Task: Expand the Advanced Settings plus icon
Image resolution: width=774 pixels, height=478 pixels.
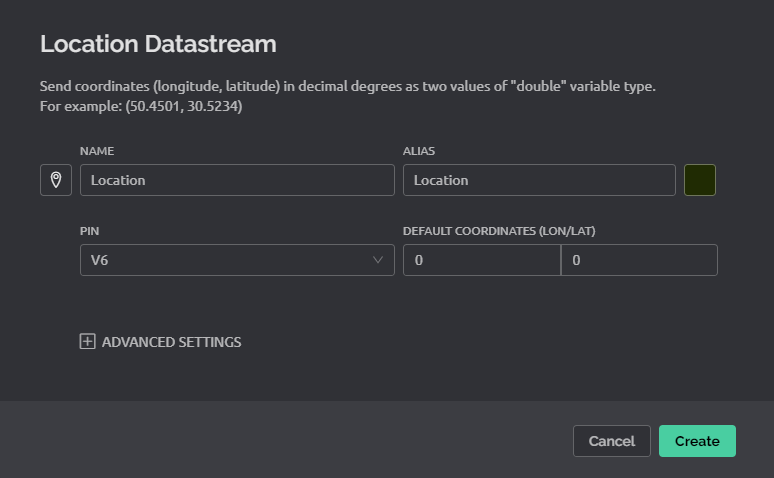Action: tap(87, 341)
